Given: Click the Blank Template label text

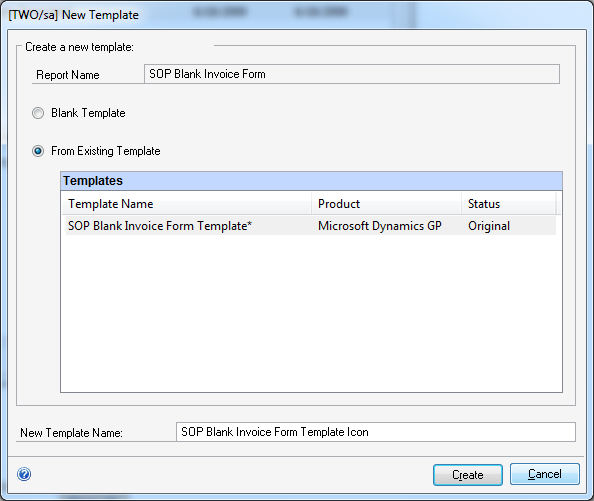Looking at the screenshot, I should pyautogui.click(x=88, y=113).
